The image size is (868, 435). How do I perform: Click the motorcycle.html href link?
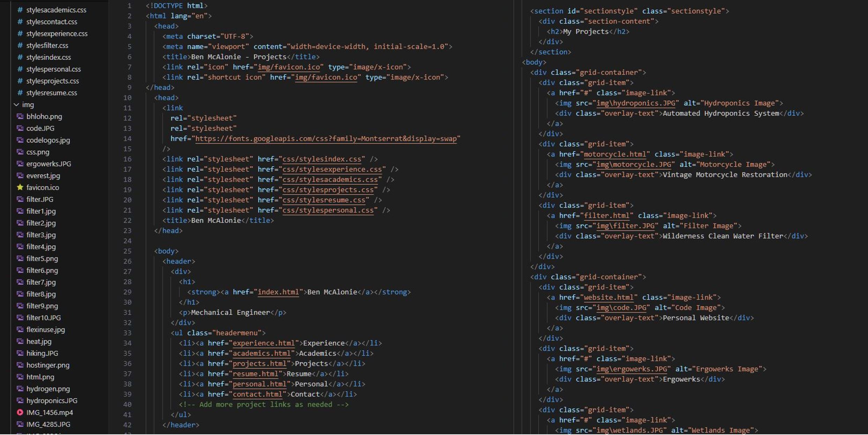tap(615, 154)
